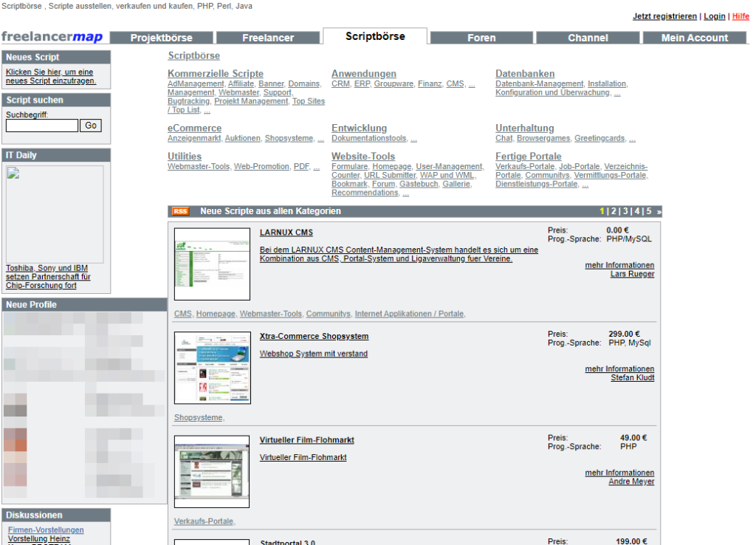The height and width of the screenshot is (545, 756).
Task: Focus the Suchbegriff search field
Action: 41,126
